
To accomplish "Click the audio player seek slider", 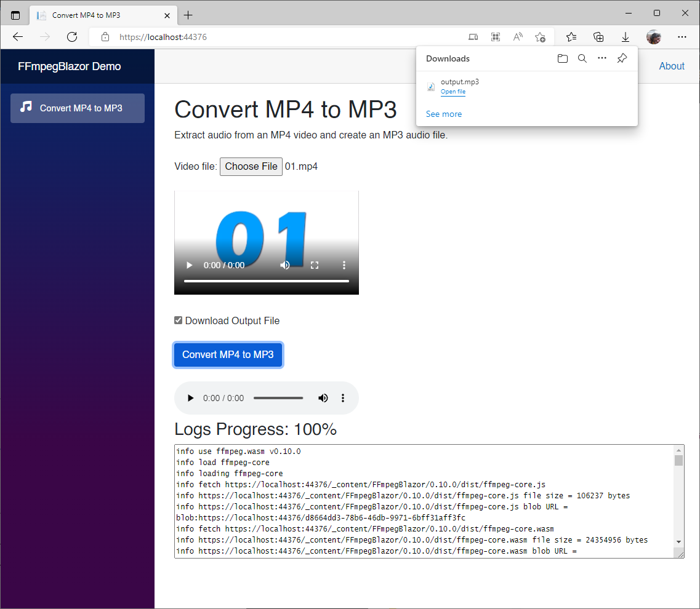I will (x=278, y=398).
